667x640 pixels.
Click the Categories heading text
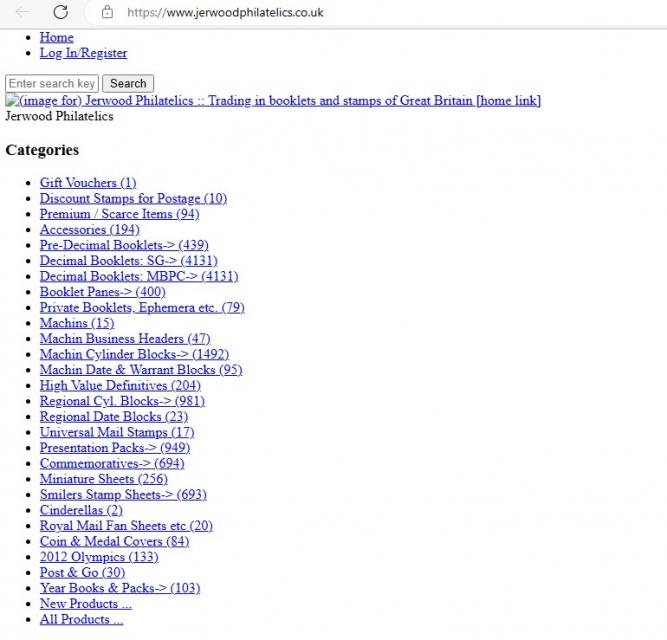(42, 150)
